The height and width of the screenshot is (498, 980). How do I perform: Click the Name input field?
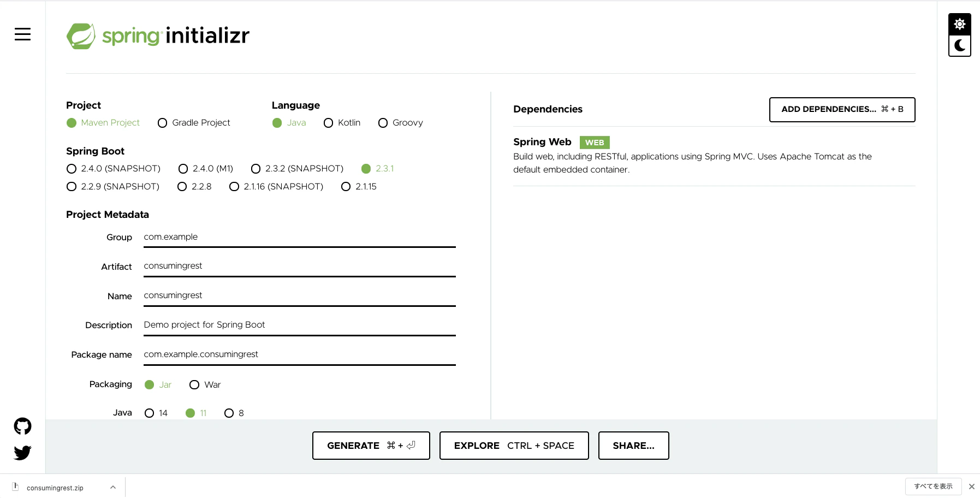click(x=300, y=296)
